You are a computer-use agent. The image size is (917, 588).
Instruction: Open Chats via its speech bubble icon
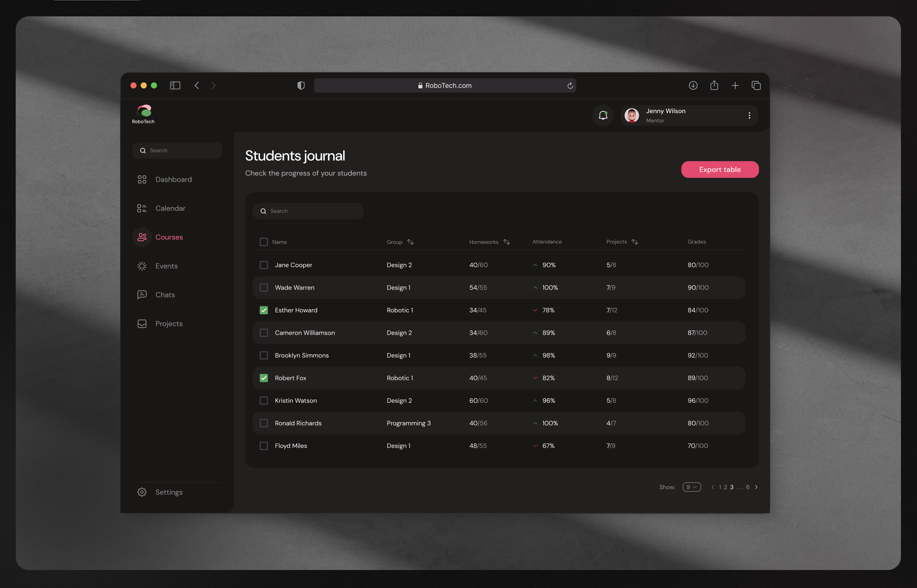142,294
